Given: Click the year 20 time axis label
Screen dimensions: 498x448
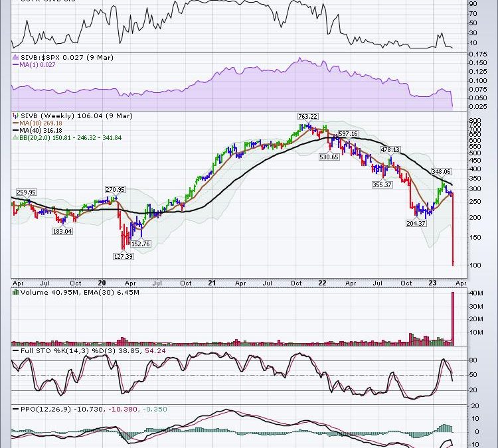Looking at the screenshot, I should pos(102,283).
